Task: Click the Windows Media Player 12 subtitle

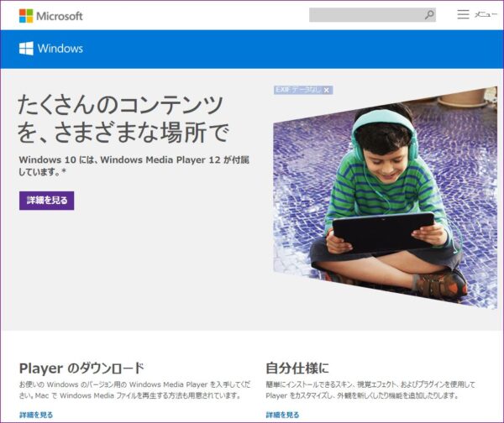Action: click(x=134, y=165)
